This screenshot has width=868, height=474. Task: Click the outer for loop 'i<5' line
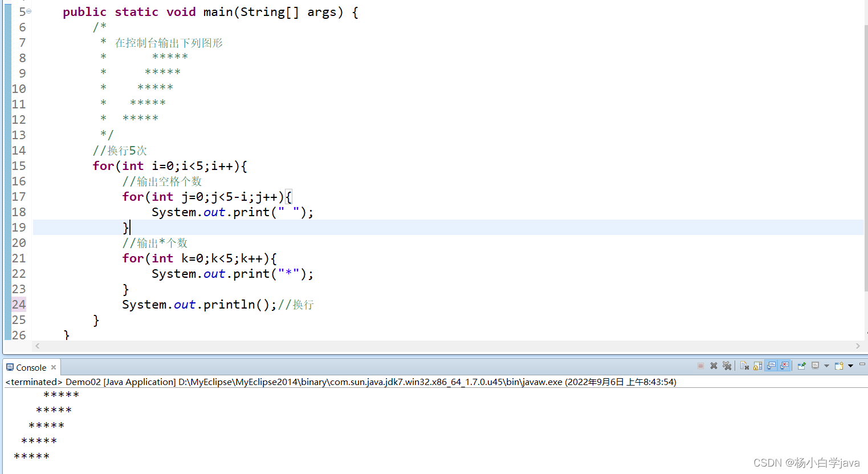point(170,166)
